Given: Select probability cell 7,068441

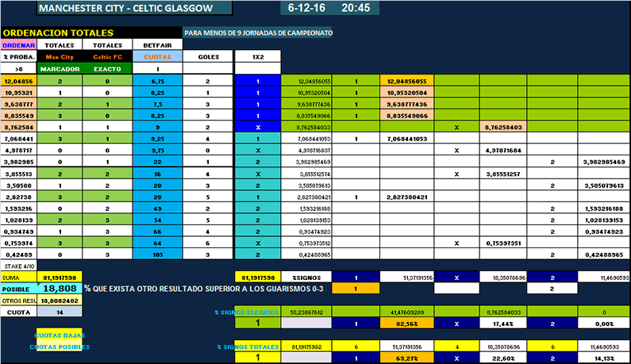Looking at the screenshot, I should [x=18, y=139].
